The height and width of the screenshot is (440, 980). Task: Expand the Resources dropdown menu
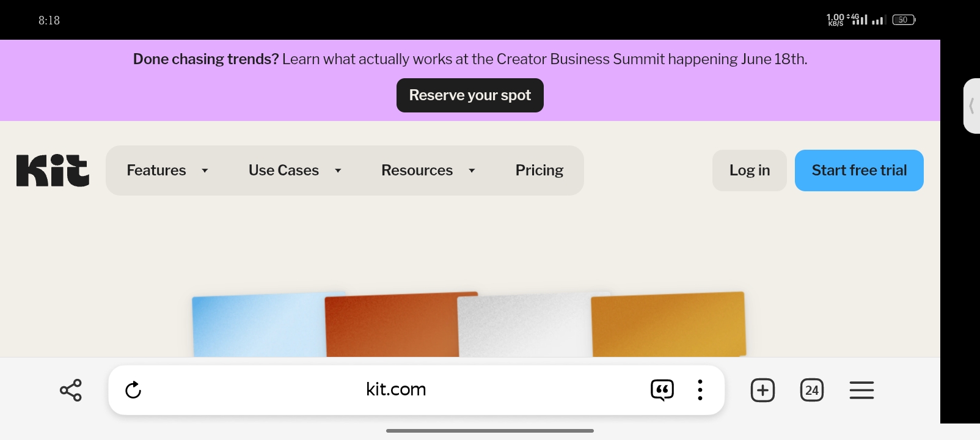pyautogui.click(x=428, y=170)
